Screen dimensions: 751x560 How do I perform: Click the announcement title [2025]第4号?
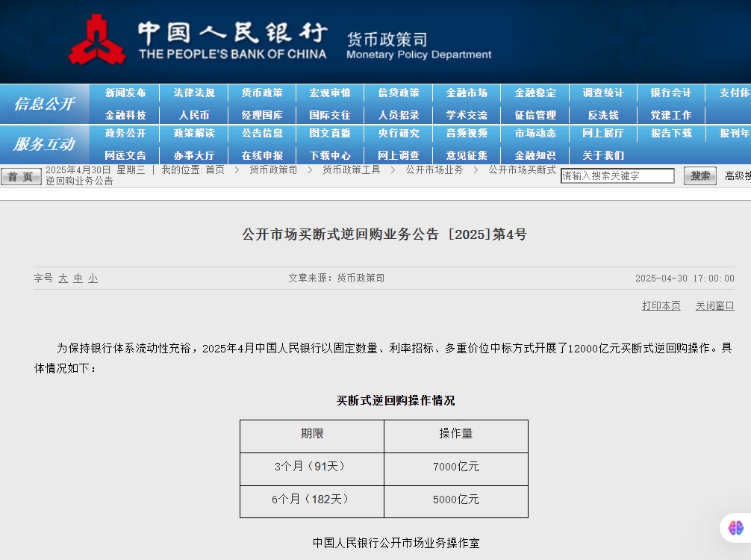pyautogui.click(x=384, y=234)
